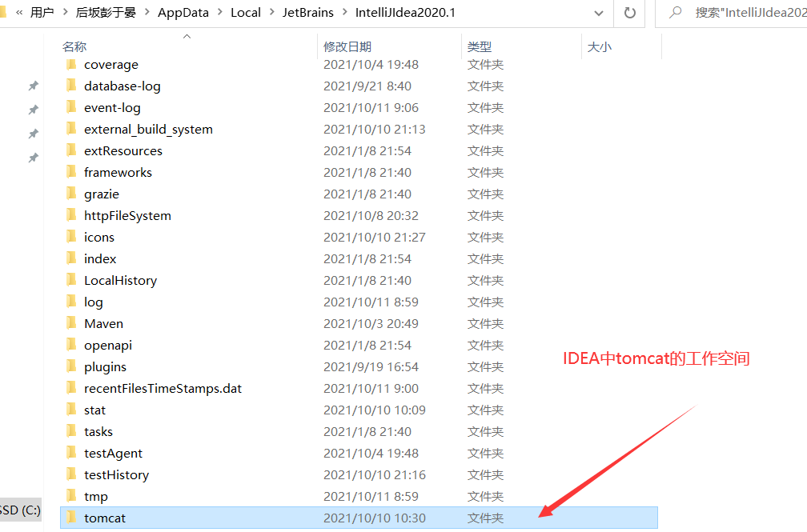This screenshot has width=807, height=532.
Task: Select the tomcat folder name
Action: pos(104,518)
